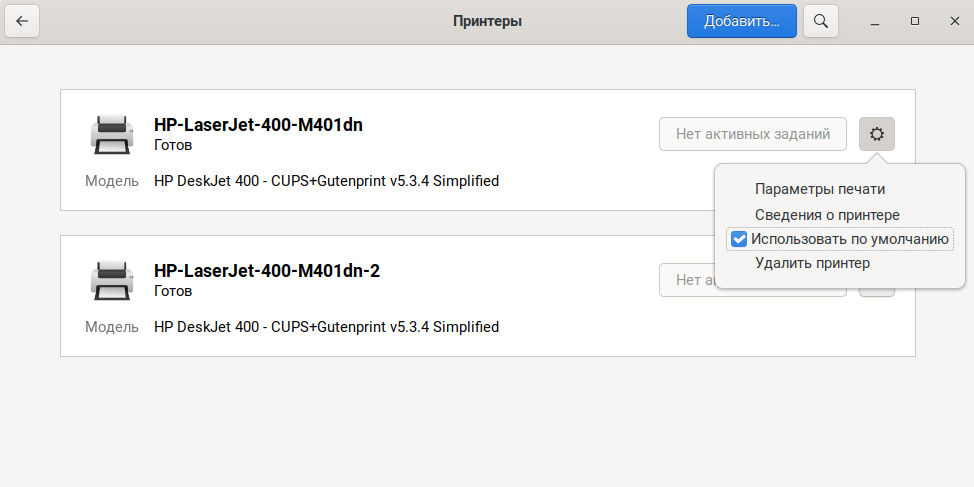
Task: Click the printer name HP-LaserJet-400-M401dn
Action: [258, 126]
